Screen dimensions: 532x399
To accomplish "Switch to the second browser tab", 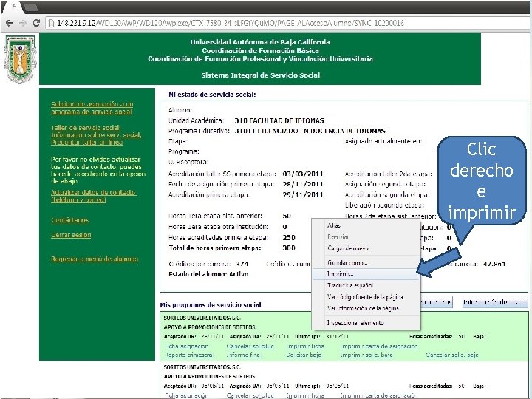I will click(x=30, y=7).
